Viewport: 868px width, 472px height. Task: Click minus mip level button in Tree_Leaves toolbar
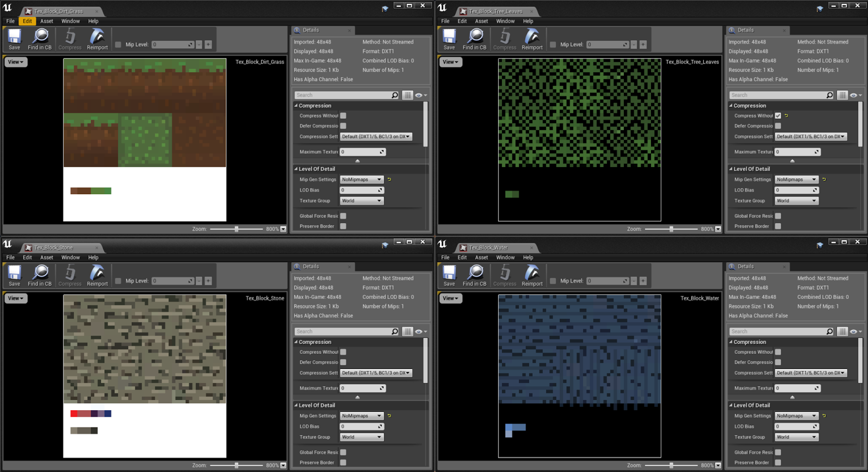pyautogui.click(x=634, y=44)
